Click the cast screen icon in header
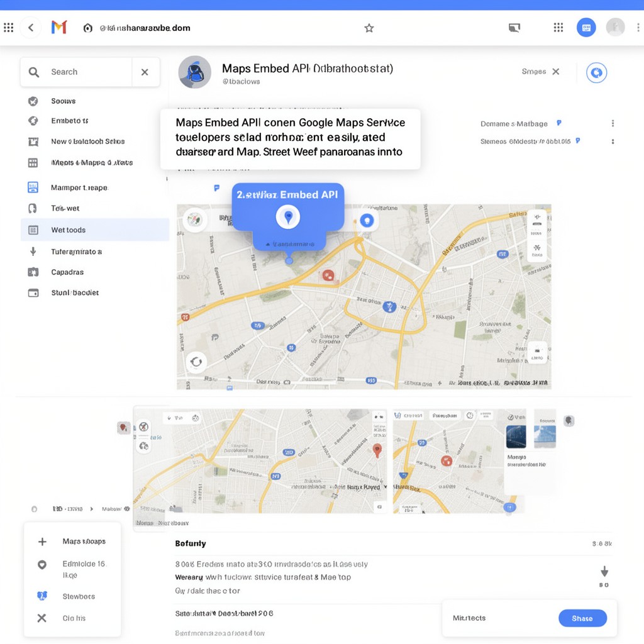 click(x=514, y=28)
